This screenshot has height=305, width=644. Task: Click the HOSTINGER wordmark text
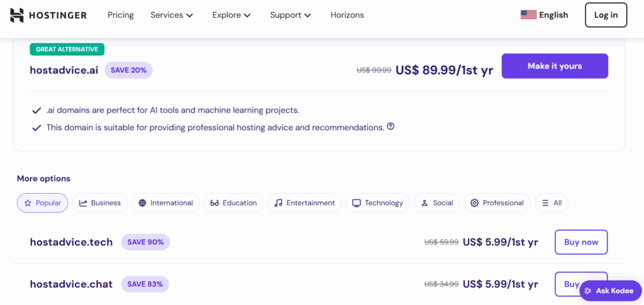click(58, 15)
